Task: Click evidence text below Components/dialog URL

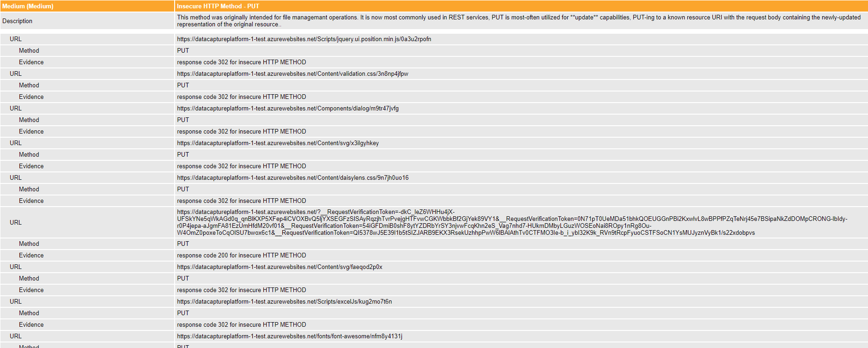Action: (x=242, y=132)
